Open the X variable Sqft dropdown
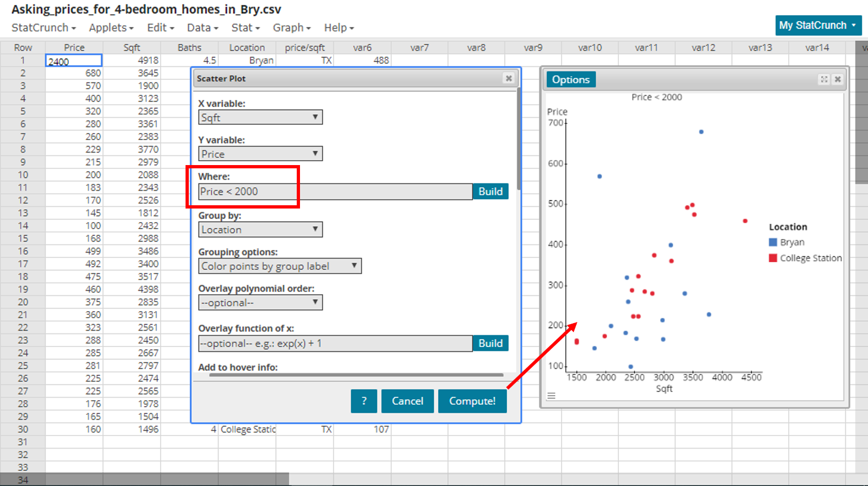Image resolution: width=868 pixels, height=486 pixels. pos(260,117)
